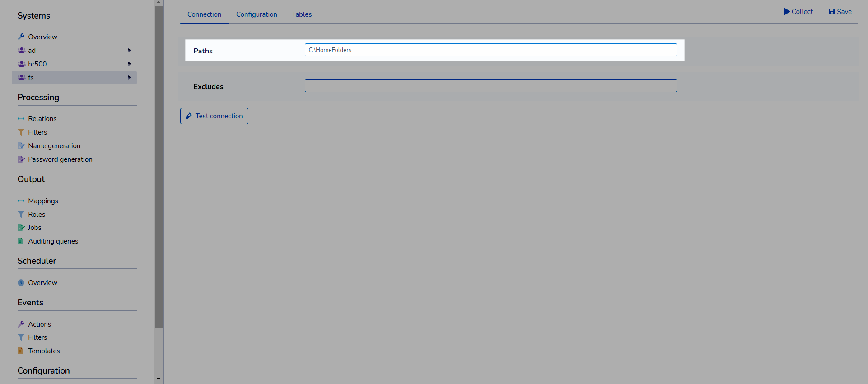Image resolution: width=868 pixels, height=384 pixels.
Task: Expand the fs system submenu arrow
Action: (130, 77)
